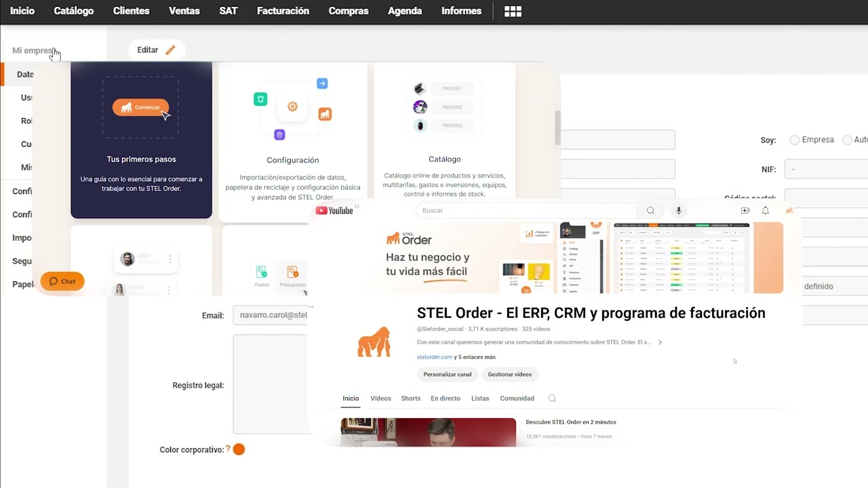Select the Empresa radio button
Viewport: 868px width, 488px height.
coord(795,140)
